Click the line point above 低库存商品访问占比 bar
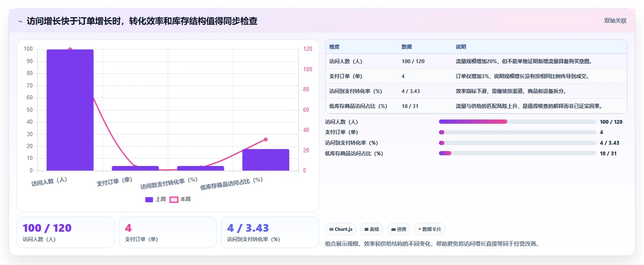The width and height of the screenshot is (644, 265). 266,140
